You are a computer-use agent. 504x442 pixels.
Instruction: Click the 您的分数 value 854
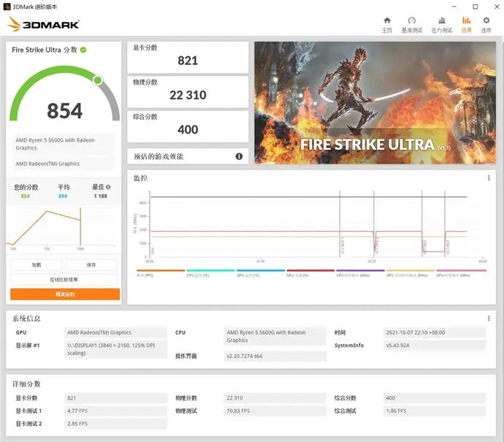(x=25, y=196)
